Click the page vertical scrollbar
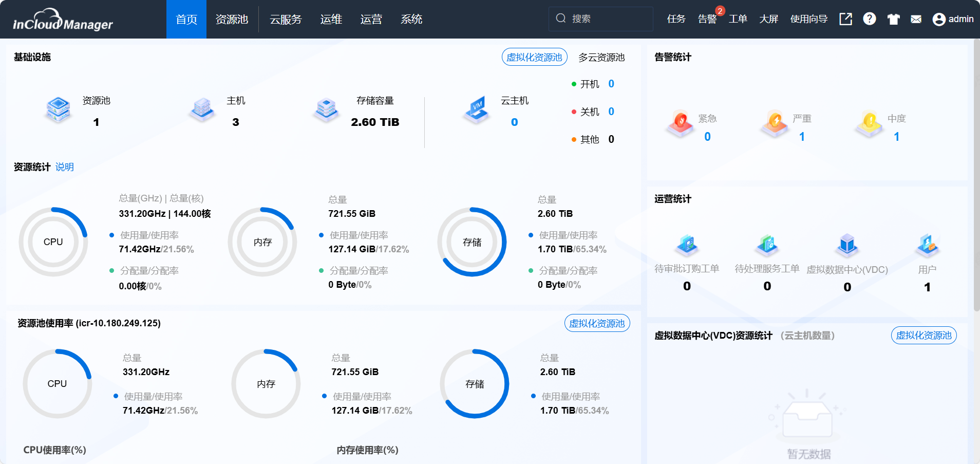Screen dimensions: 980x464 976,175
